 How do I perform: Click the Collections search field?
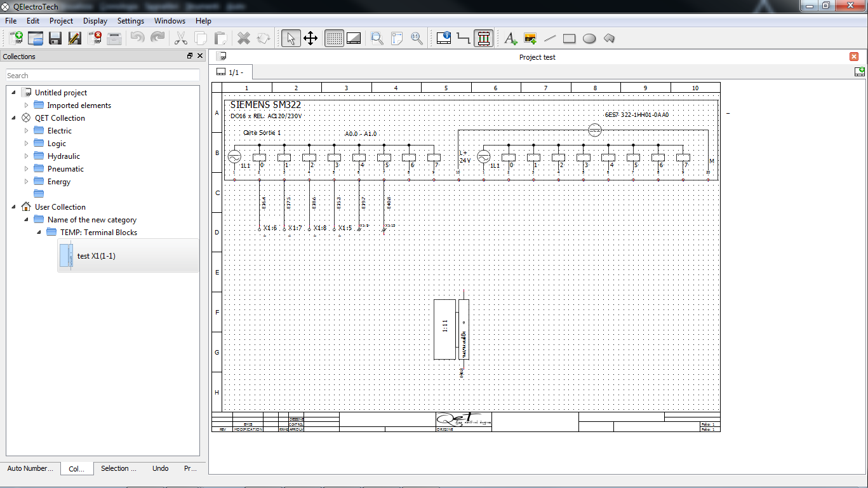coord(103,76)
